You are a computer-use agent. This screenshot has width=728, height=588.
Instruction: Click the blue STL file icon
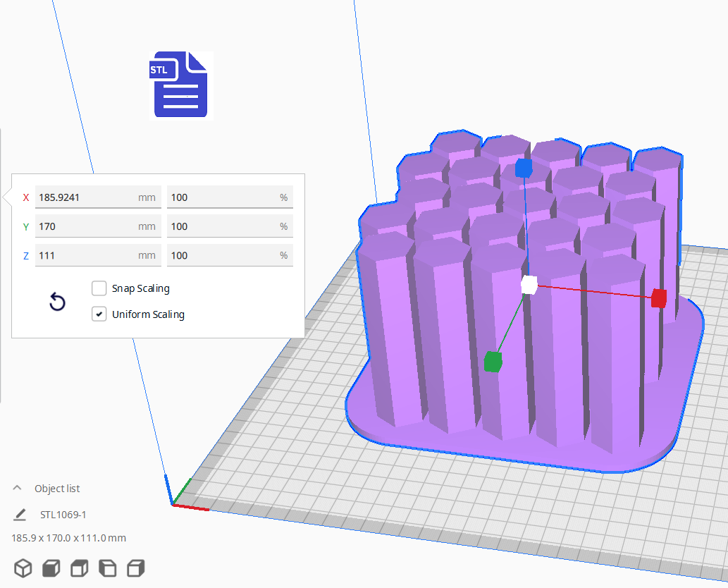pos(180,85)
